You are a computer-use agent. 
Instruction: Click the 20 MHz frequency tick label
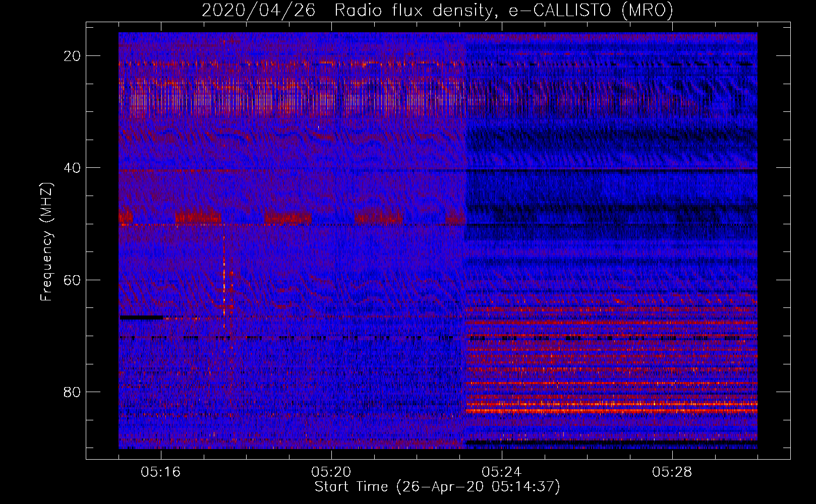click(73, 56)
